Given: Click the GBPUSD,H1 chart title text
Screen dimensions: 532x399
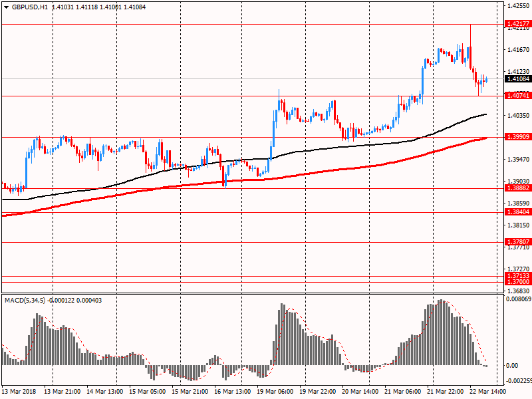Looking at the screenshot, I should click(x=30, y=7).
